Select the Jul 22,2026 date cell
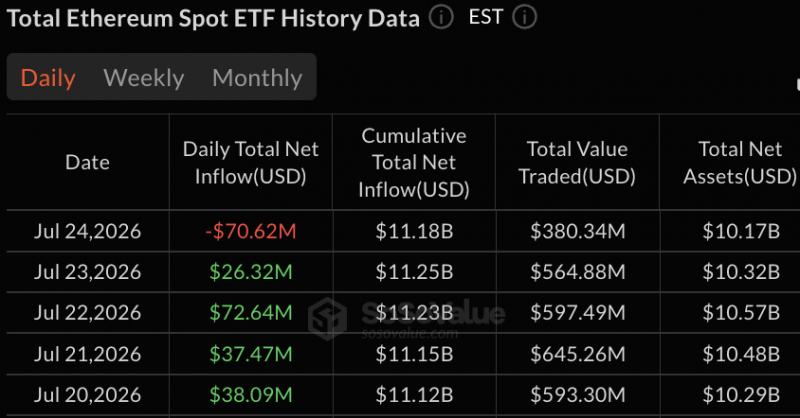The image size is (800, 418). [87, 313]
